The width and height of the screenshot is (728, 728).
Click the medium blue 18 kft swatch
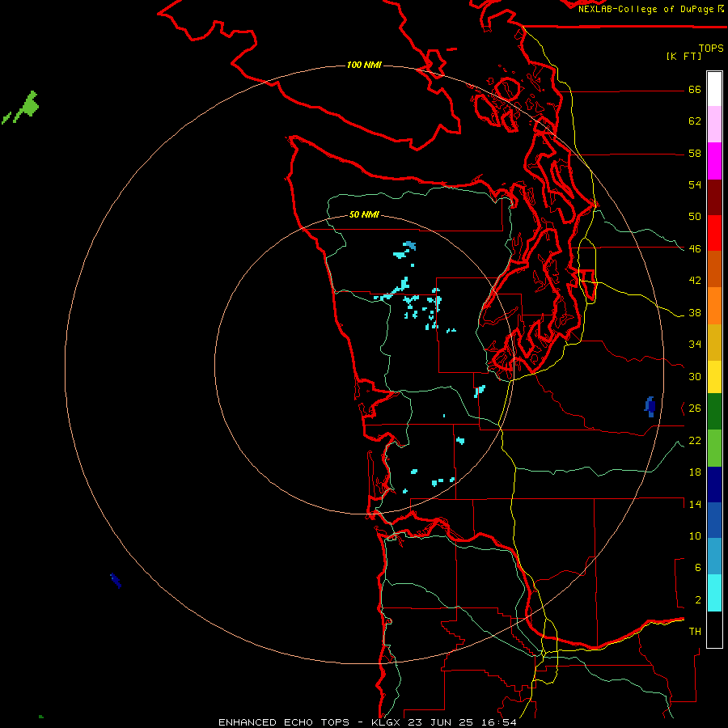point(714,520)
